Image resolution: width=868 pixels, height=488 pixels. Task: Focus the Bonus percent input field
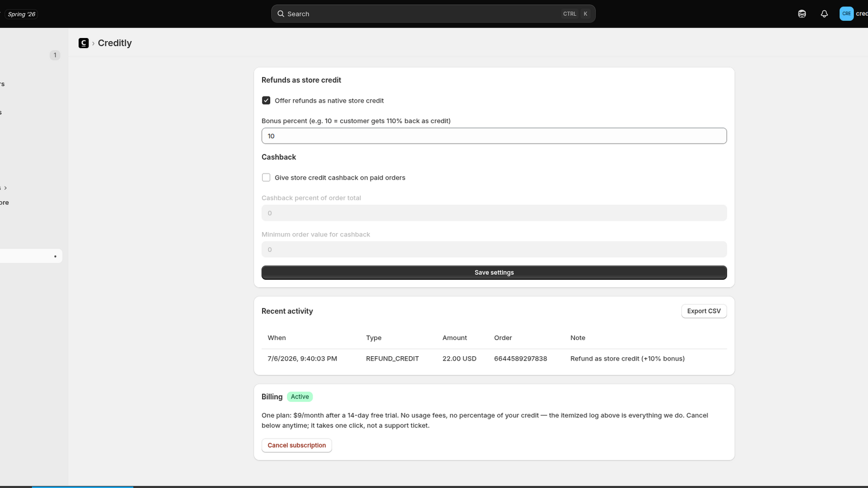(x=494, y=136)
